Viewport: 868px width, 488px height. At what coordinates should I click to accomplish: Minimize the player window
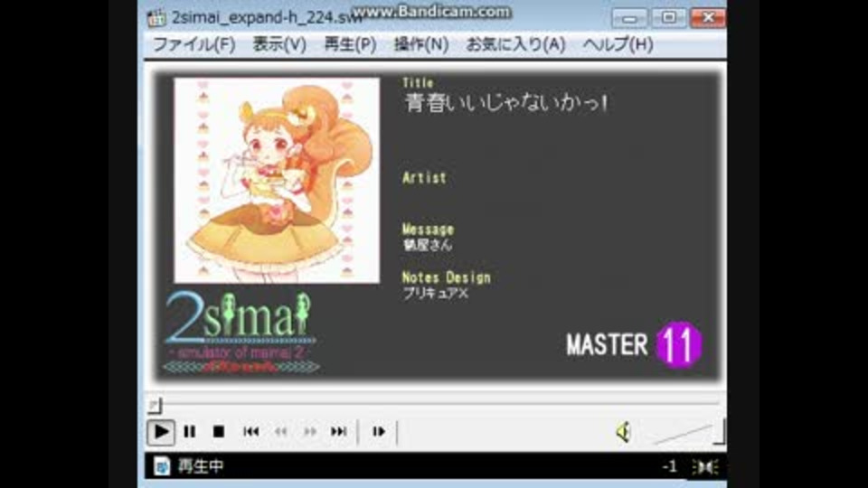coord(629,18)
